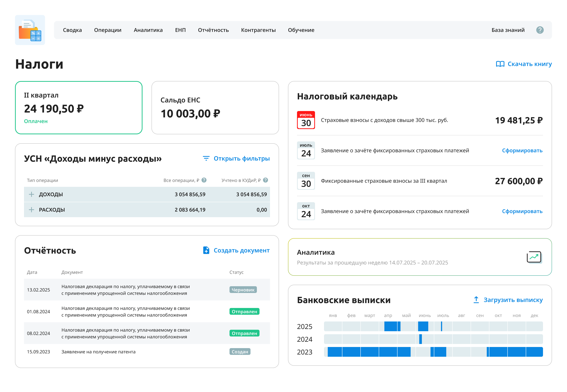Click the app logo folder-calculator icon
Viewport: 567px width, 392px height.
point(30,30)
